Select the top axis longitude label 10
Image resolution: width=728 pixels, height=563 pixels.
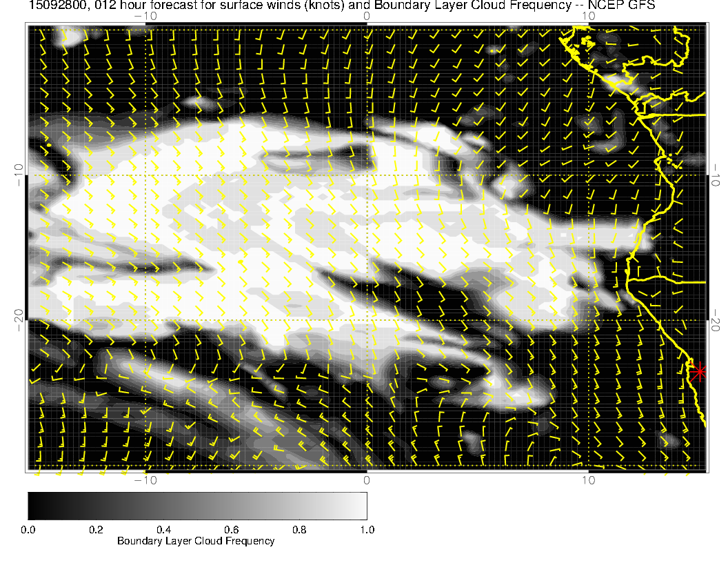tap(588, 16)
